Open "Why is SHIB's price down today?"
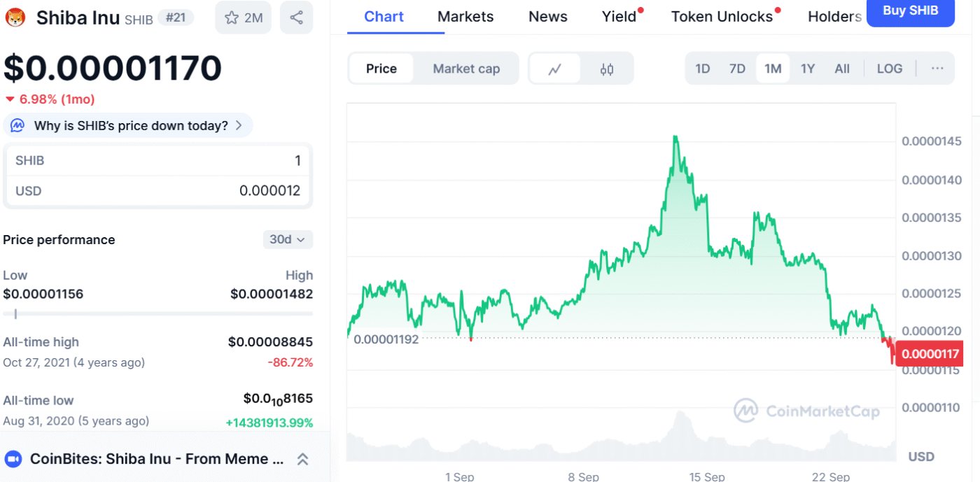 [x=131, y=126]
